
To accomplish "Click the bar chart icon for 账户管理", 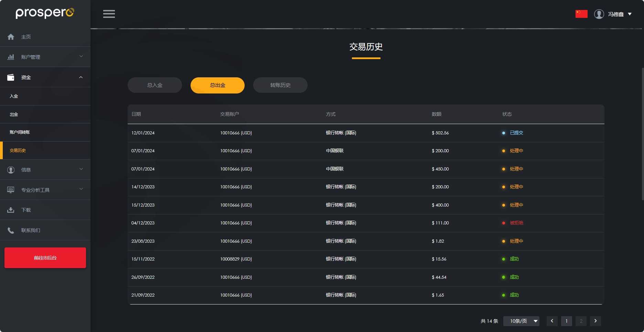I will point(11,57).
